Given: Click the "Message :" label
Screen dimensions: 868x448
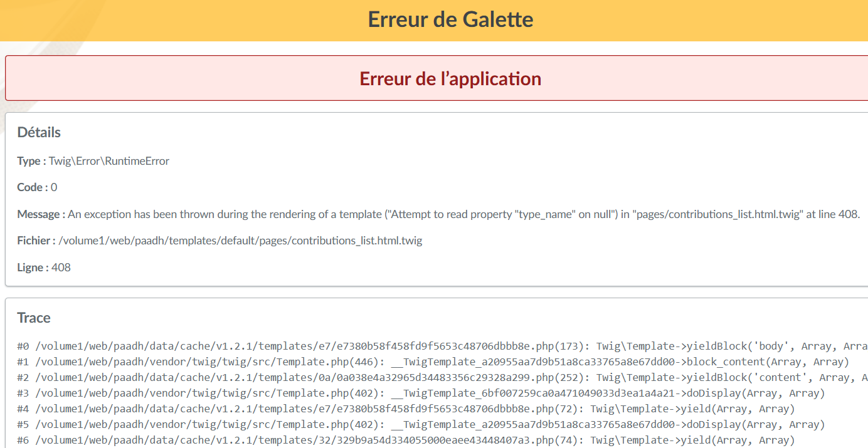Looking at the screenshot, I should tap(41, 214).
